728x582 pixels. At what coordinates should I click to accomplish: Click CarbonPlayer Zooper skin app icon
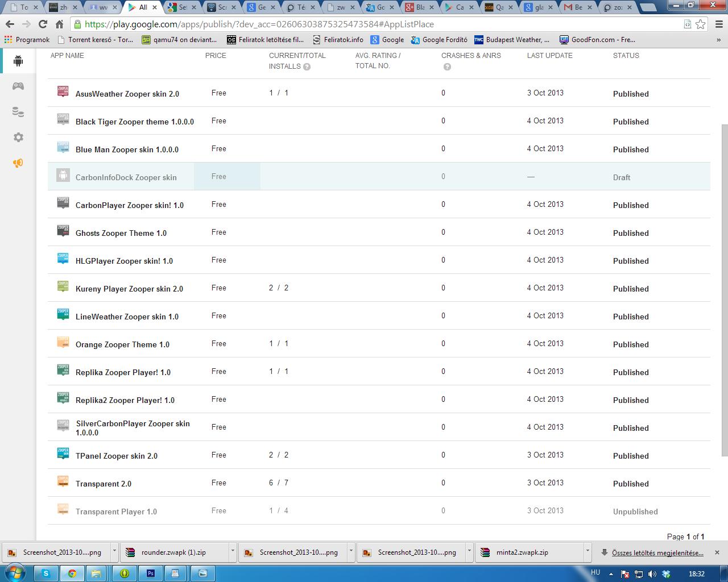pyautogui.click(x=63, y=203)
